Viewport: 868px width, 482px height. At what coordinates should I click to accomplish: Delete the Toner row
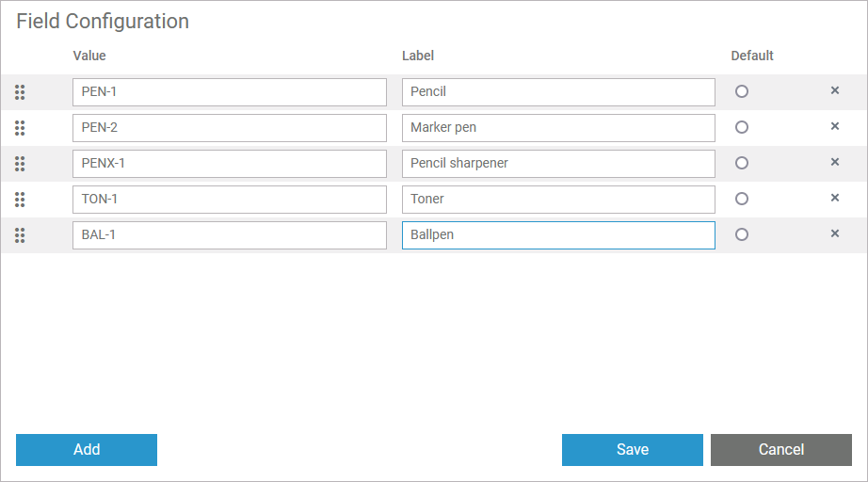834,199
